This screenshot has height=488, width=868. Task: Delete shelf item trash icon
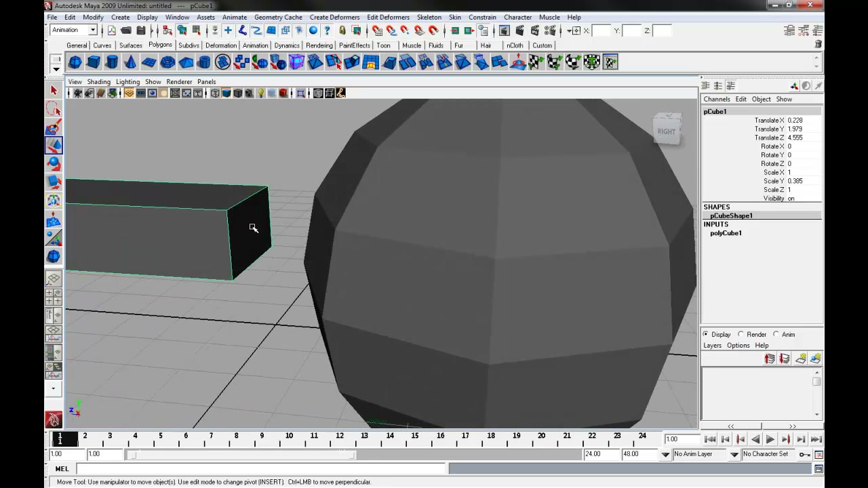(818, 44)
